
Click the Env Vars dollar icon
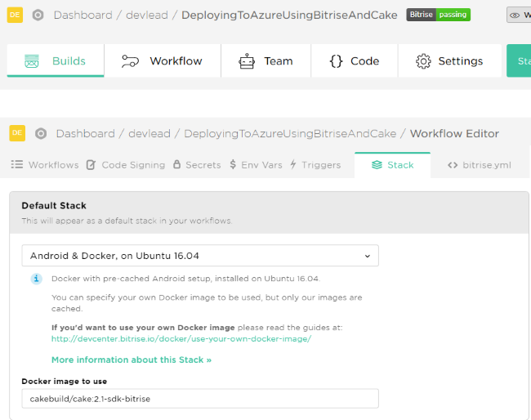coord(233,164)
